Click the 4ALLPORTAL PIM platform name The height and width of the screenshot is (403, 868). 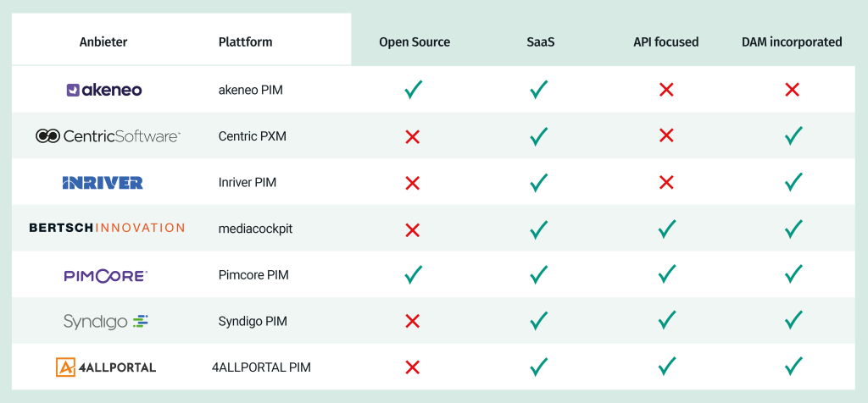261,367
